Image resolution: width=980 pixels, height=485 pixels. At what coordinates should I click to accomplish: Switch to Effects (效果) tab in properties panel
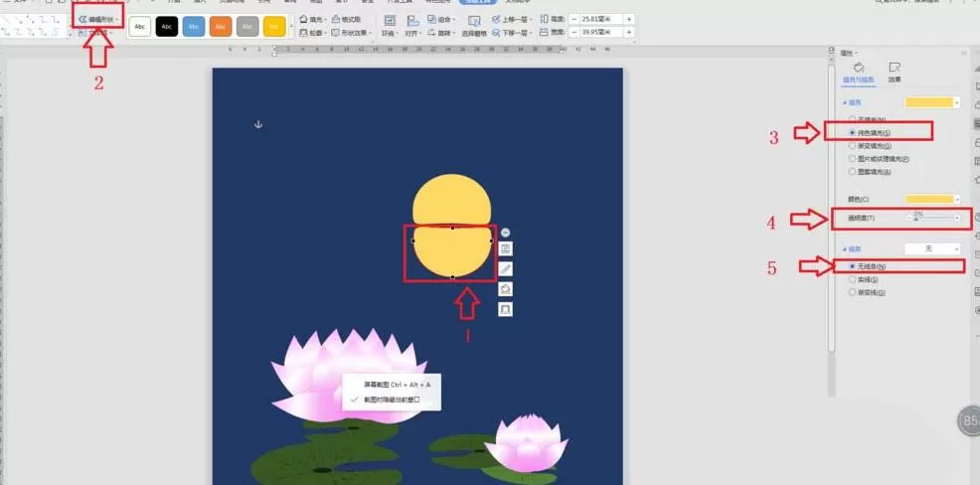coord(895,74)
